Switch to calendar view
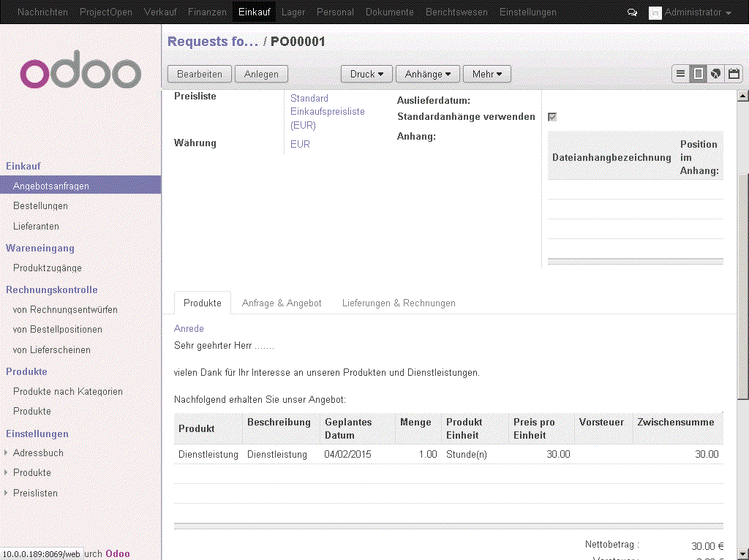Screen dimensions: 749x560 tap(734, 74)
